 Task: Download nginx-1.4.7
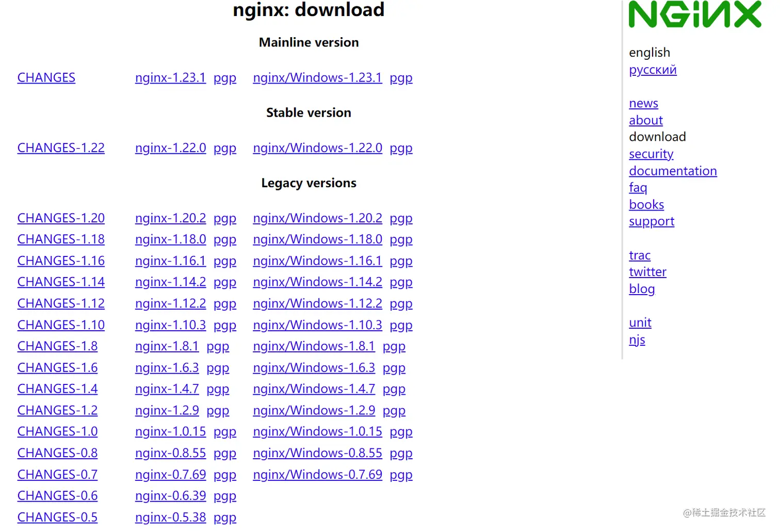click(167, 389)
